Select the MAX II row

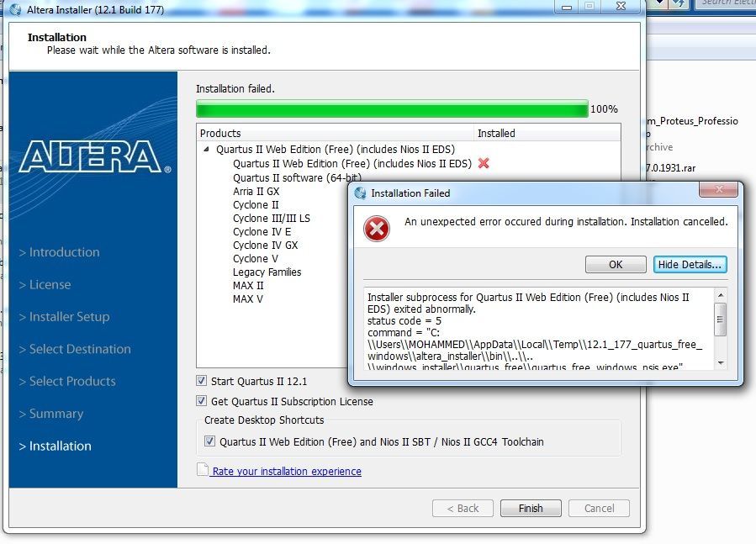click(x=248, y=286)
